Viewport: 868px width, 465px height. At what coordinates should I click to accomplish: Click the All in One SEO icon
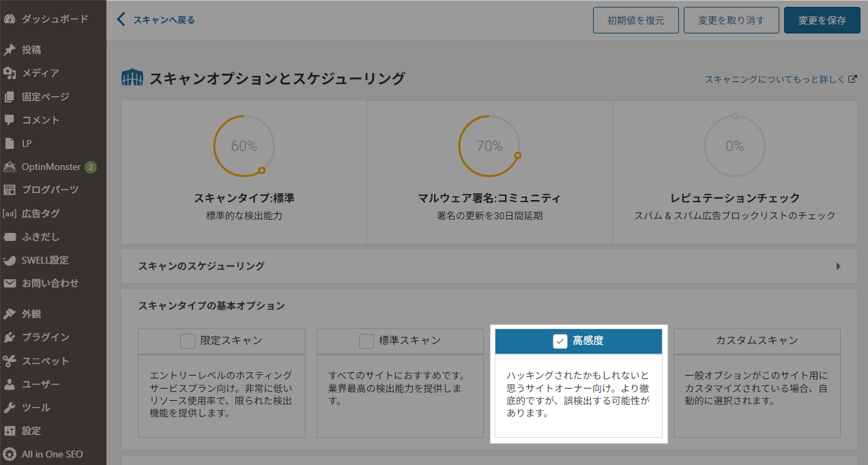[x=48, y=454]
